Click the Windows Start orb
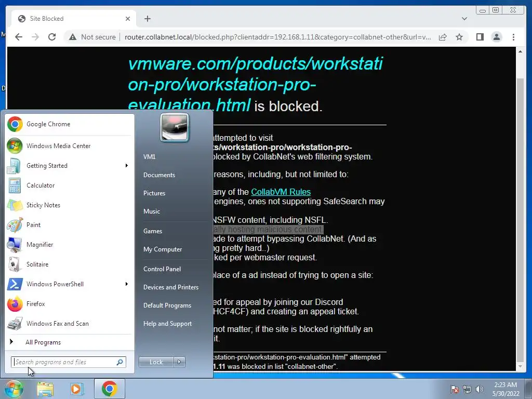The height and width of the screenshot is (399, 532). (x=14, y=389)
